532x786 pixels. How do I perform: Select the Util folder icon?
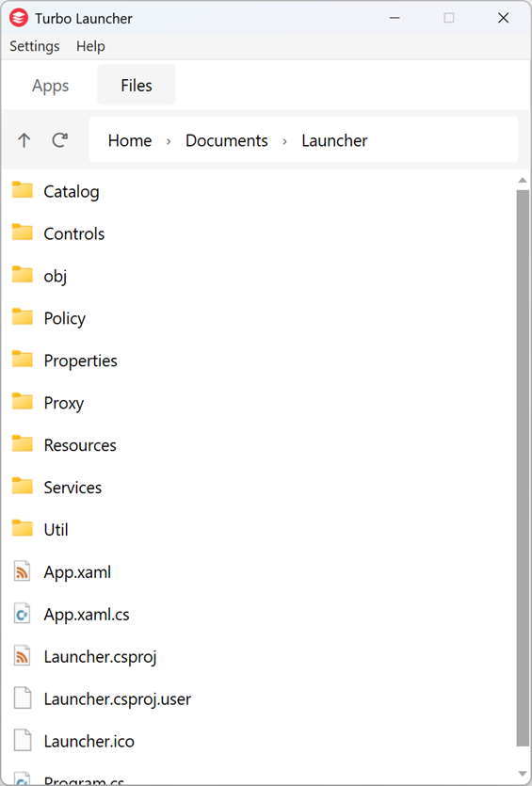click(23, 528)
